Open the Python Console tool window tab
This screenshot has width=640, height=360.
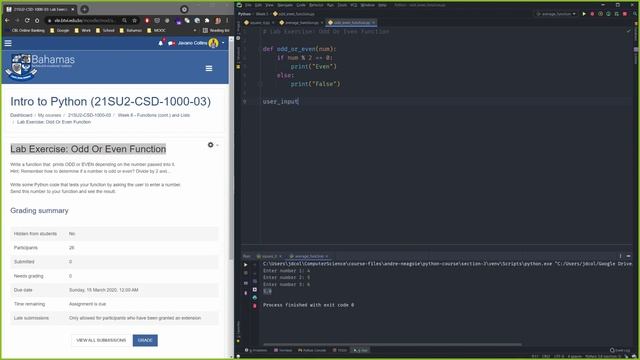[x=312, y=350]
